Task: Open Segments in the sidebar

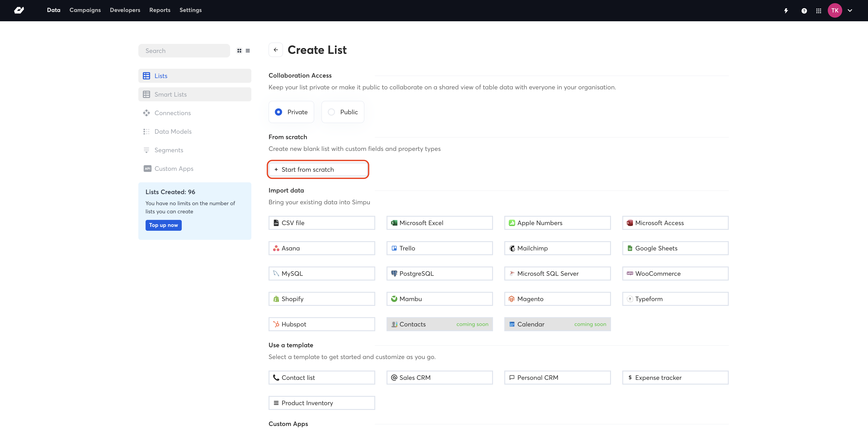Action: coord(195,150)
